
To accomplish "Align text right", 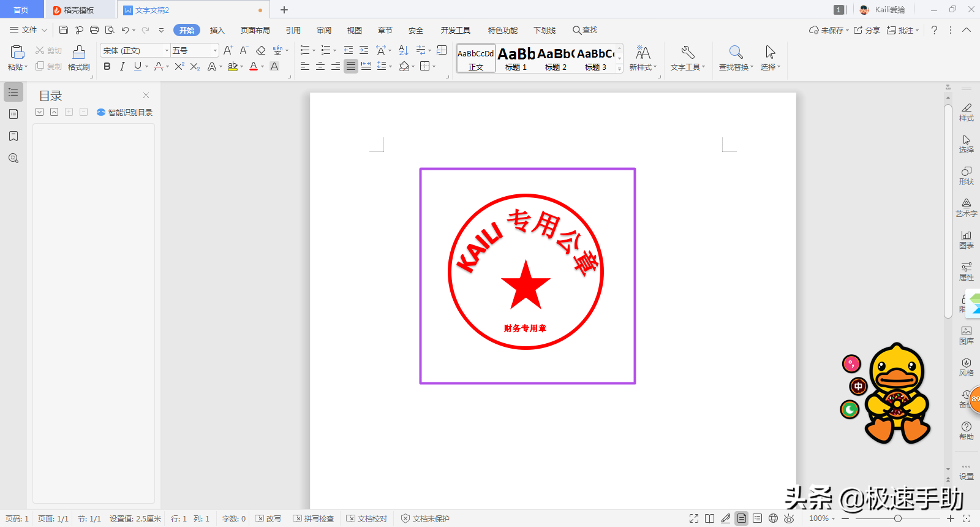I will pyautogui.click(x=335, y=66).
